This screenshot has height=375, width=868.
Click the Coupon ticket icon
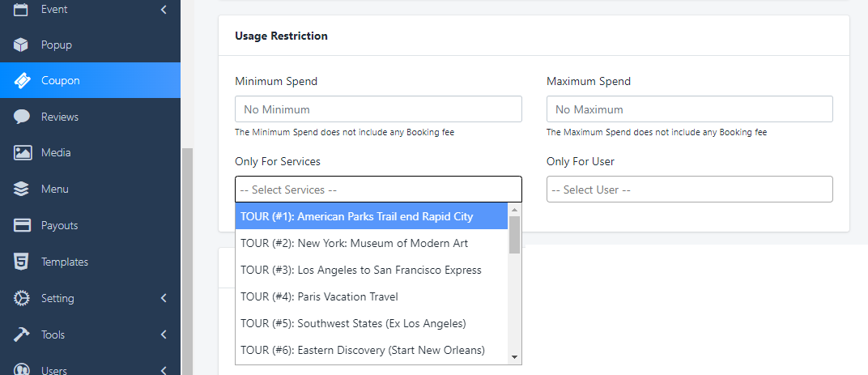22,80
